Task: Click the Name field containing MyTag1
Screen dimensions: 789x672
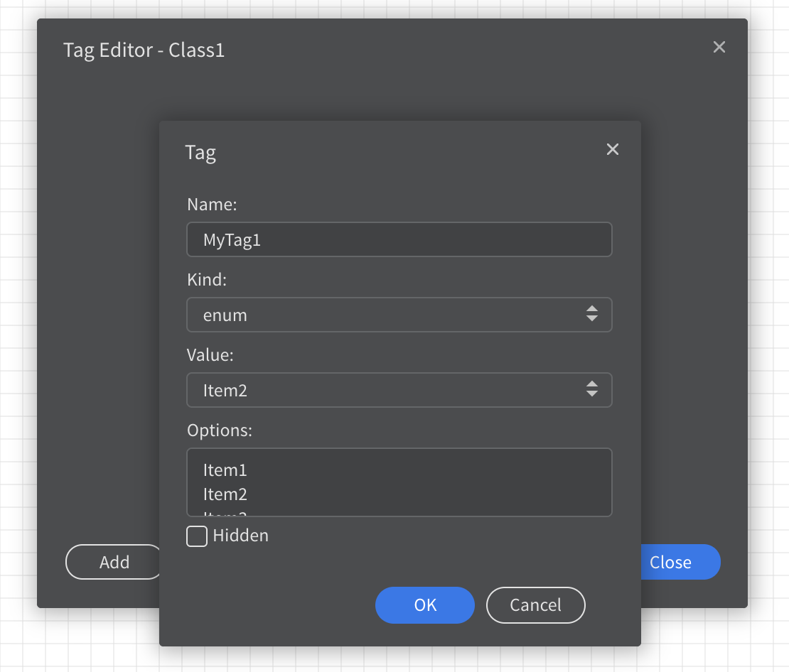Action: coord(399,240)
